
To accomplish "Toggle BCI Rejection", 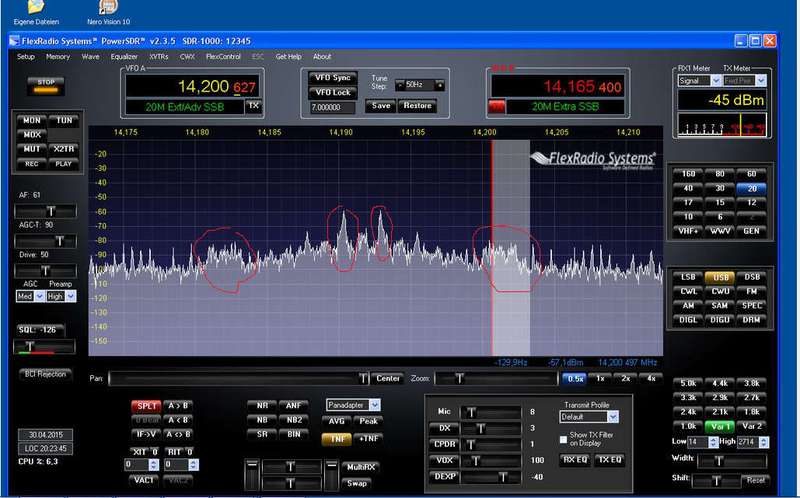I will [x=45, y=375].
